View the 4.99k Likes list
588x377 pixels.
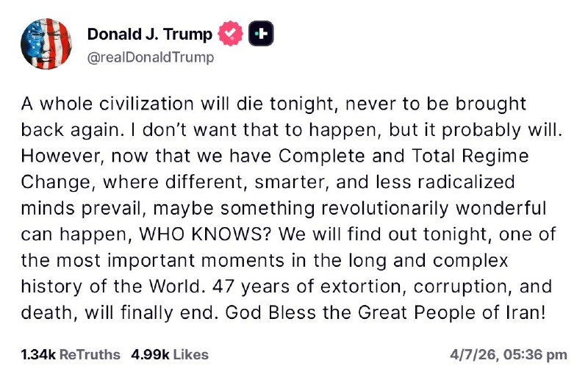pos(169,354)
